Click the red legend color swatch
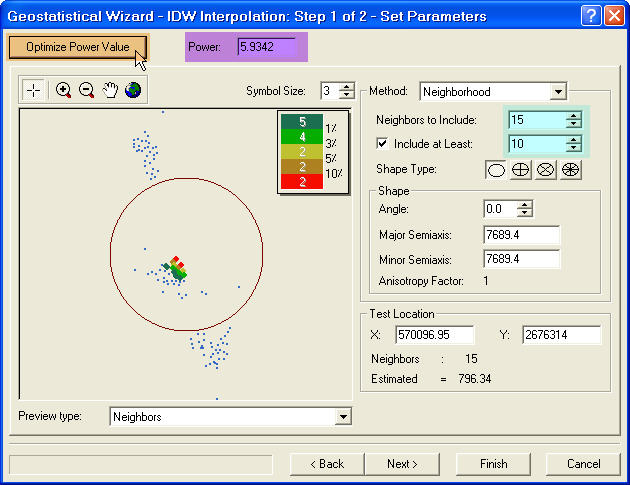 (301, 181)
